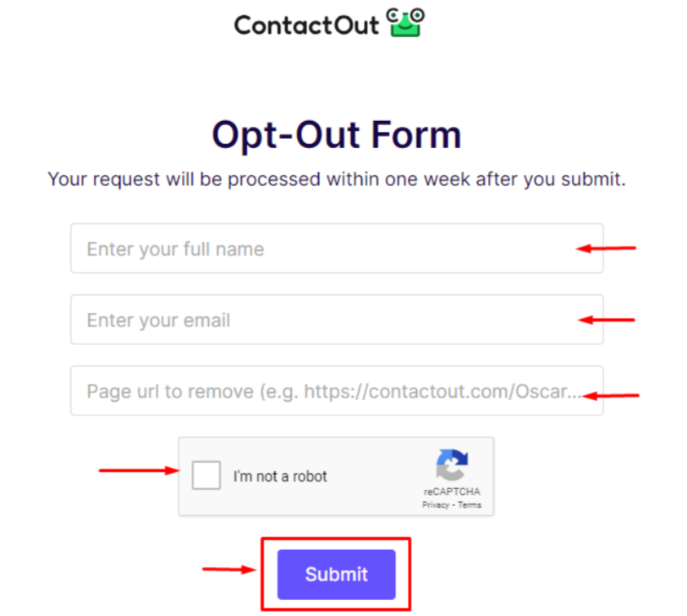Open the reCAPTCHA Privacy link
687x616 pixels.
(x=436, y=505)
